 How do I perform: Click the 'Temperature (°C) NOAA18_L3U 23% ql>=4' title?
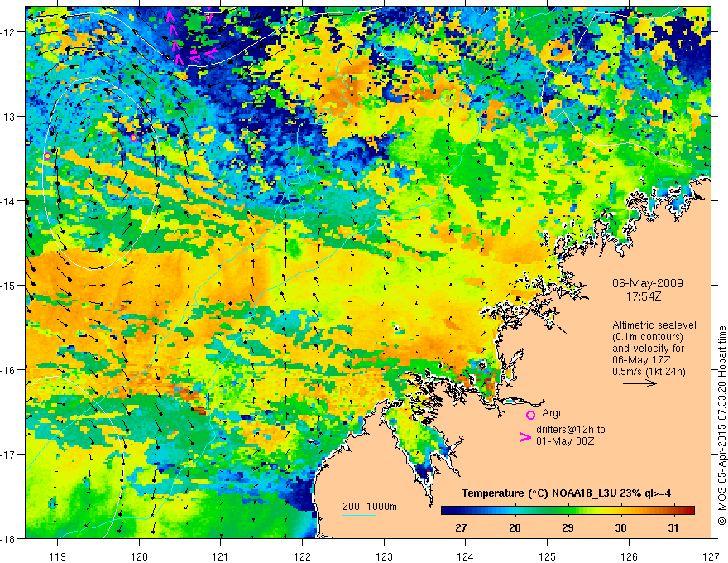coord(566,493)
